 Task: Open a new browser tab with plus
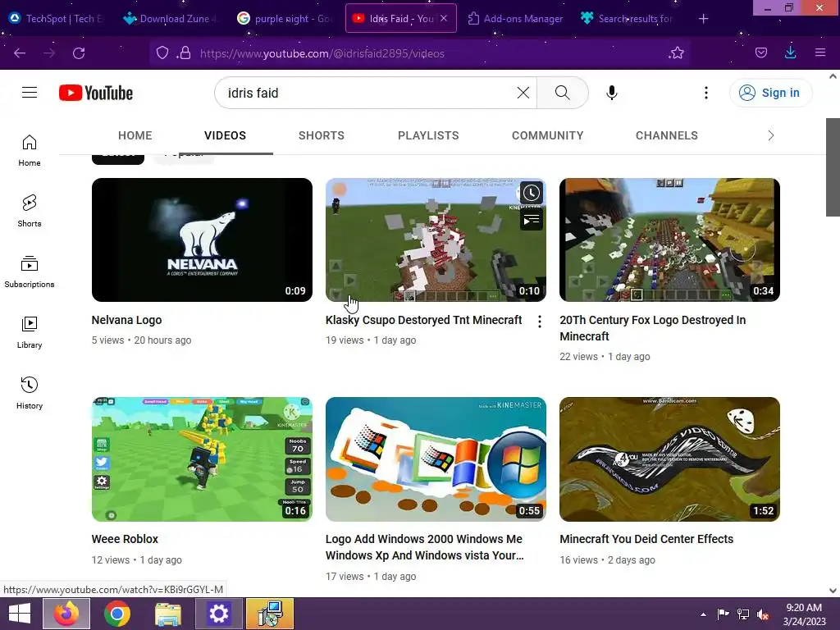pyautogui.click(x=703, y=19)
